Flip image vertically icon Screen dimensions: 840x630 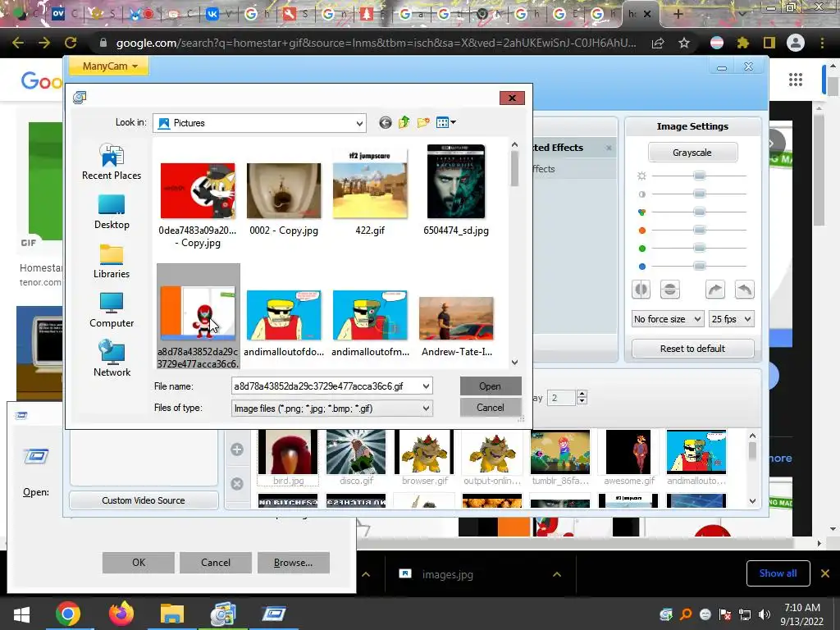tap(669, 290)
